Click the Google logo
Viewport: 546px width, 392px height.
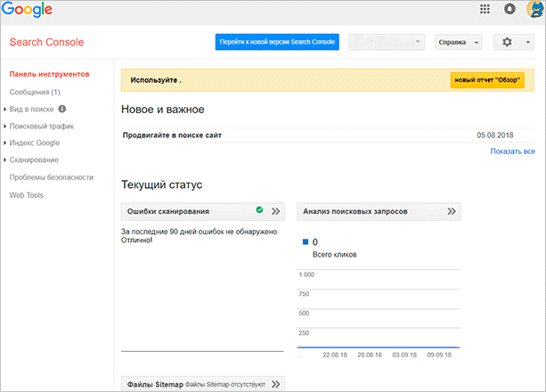coord(29,12)
